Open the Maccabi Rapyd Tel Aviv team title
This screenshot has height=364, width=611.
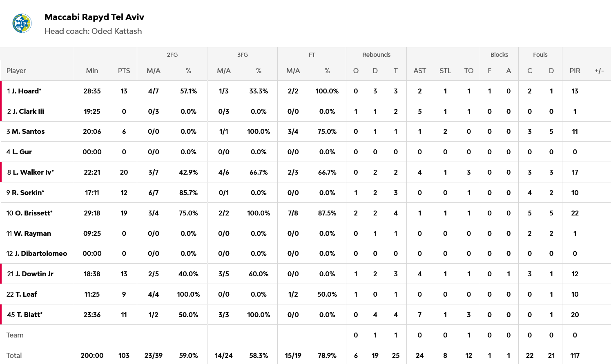[x=94, y=17]
